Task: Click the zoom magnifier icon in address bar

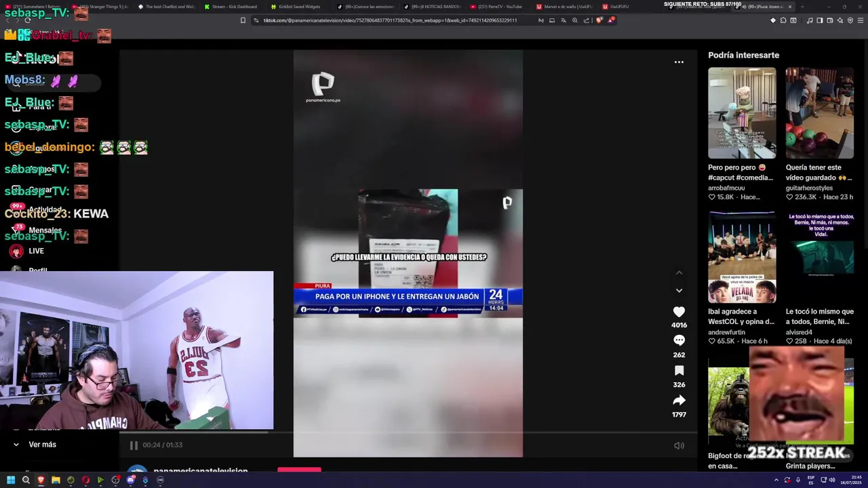Action: point(575,20)
